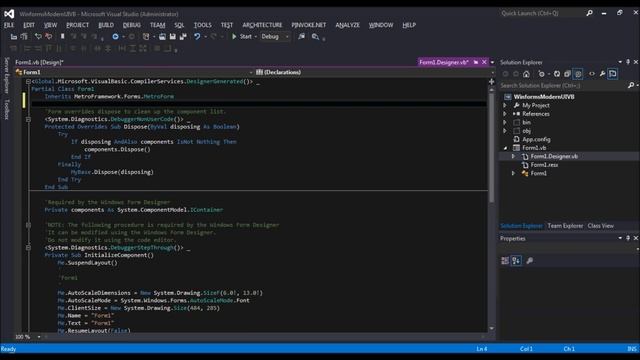This screenshot has height=360, width=640.
Task: Pin the Solution Explorer panel
Action: (628, 62)
